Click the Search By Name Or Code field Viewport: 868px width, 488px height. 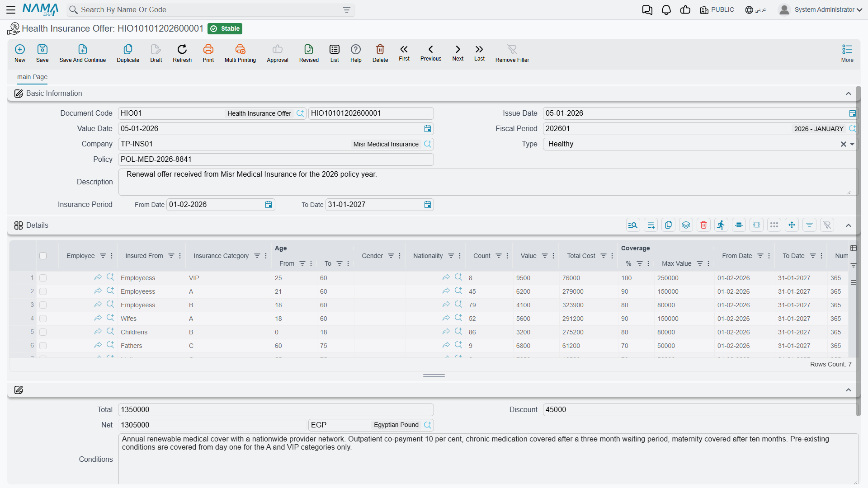click(x=210, y=10)
